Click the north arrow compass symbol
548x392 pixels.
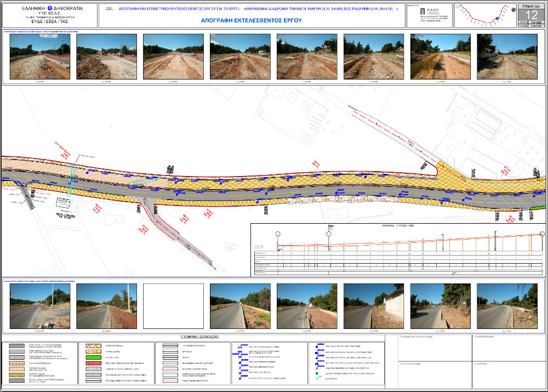(513, 10)
